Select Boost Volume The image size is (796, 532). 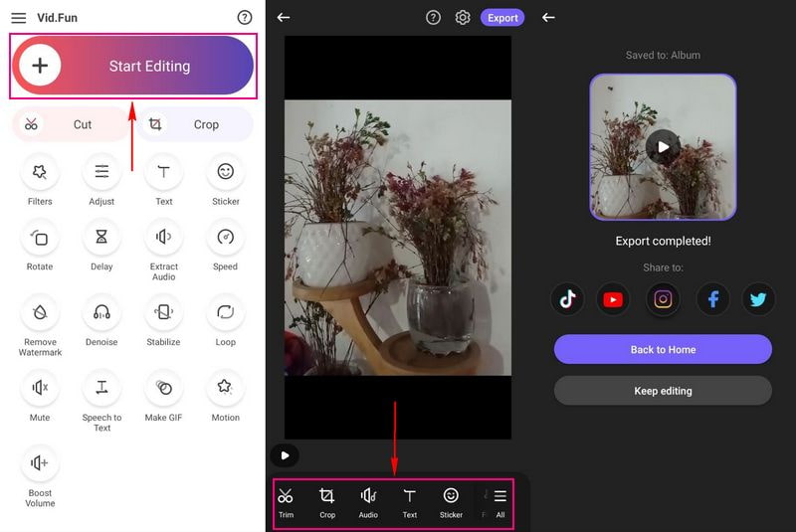point(40,477)
